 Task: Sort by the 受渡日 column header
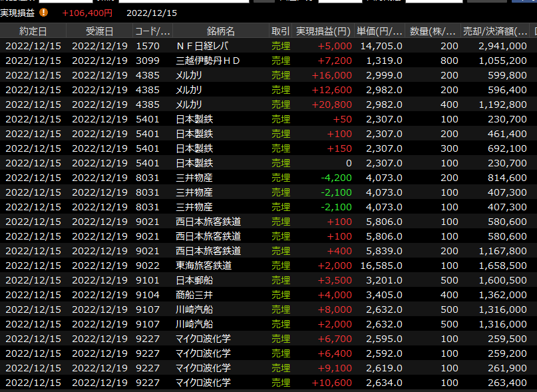[100, 31]
